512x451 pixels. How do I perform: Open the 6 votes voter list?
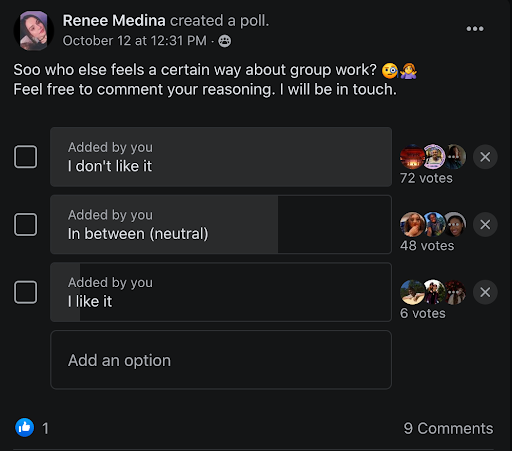[x=423, y=313]
